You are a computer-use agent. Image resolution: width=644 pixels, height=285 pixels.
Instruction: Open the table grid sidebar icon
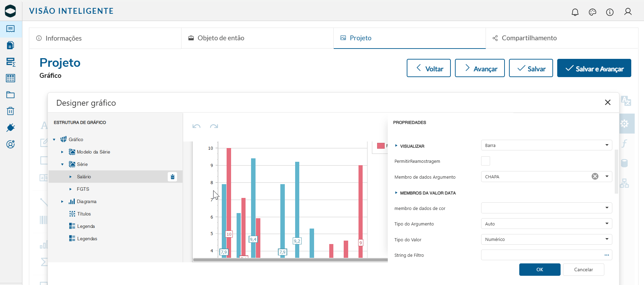pyautogui.click(x=11, y=78)
